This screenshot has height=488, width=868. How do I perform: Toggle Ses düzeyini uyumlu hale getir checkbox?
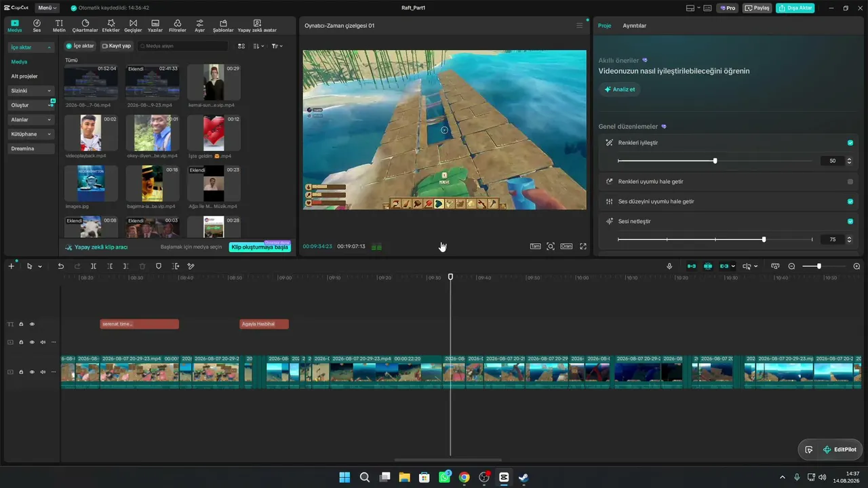click(850, 201)
